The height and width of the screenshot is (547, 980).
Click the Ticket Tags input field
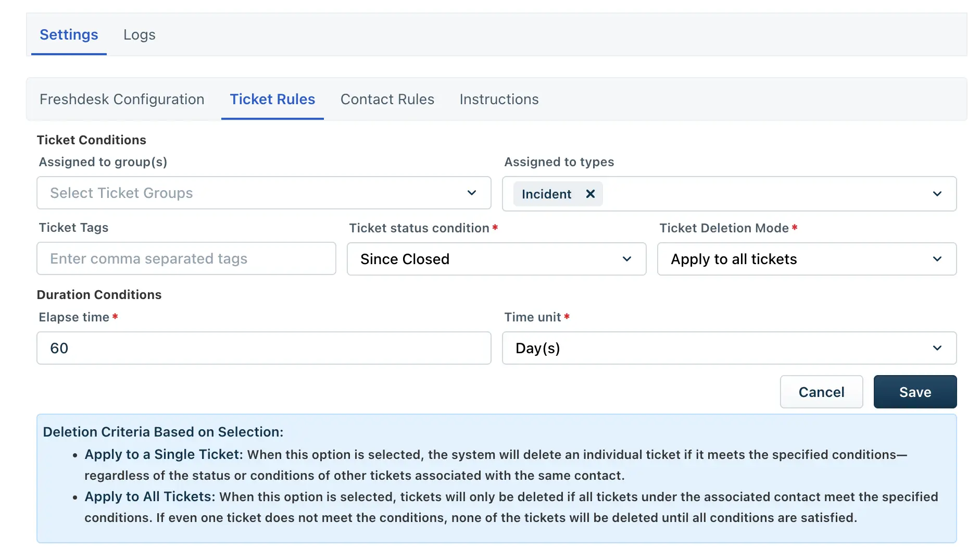click(x=186, y=258)
